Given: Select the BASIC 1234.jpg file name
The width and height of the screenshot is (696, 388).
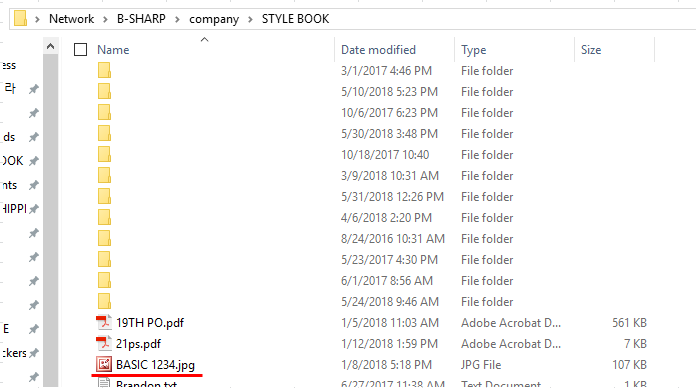Looking at the screenshot, I should pos(155,365).
